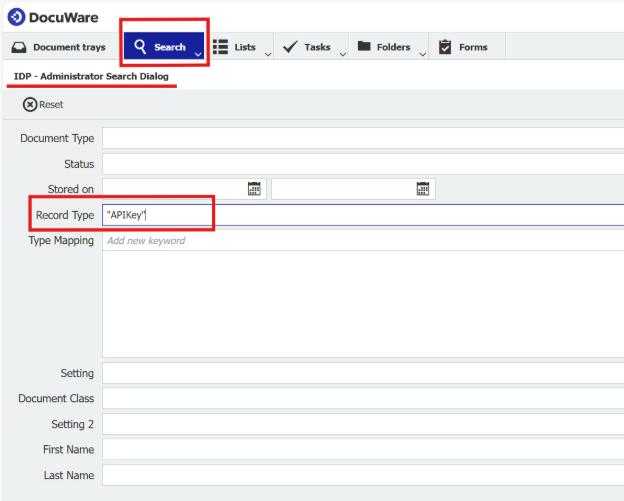Select the IDP - Administrator Search Dialog tab

tap(91, 76)
